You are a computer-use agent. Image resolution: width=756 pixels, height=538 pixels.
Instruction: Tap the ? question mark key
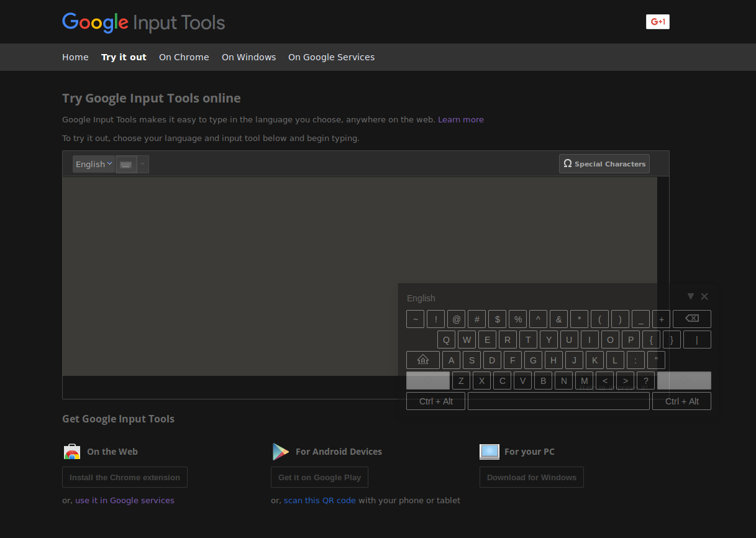tap(645, 380)
